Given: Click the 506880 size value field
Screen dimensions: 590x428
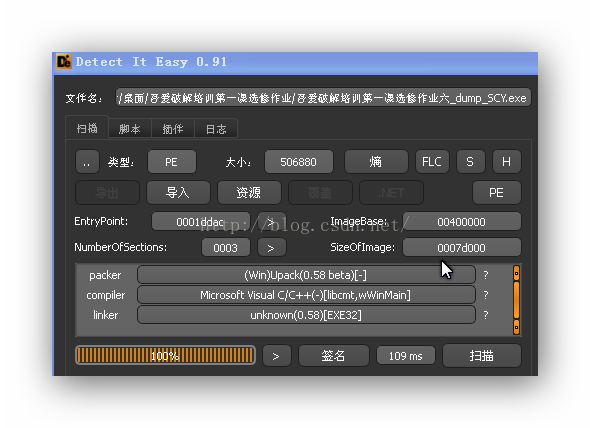Looking at the screenshot, I should [x=299, y=162].
